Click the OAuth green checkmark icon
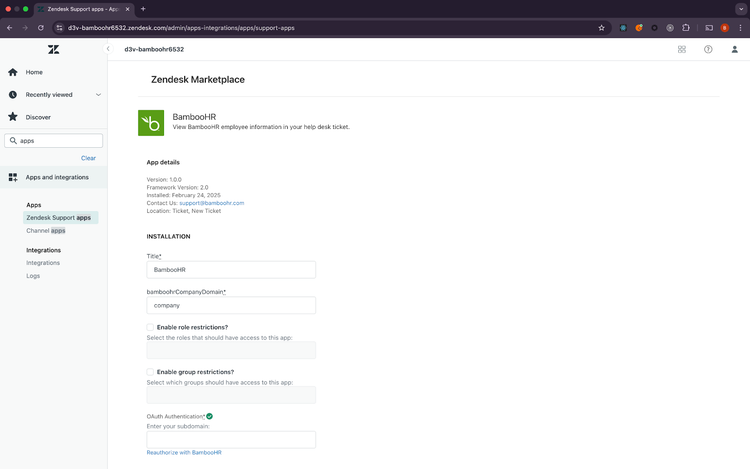This screenshot has width=750, height=469. click(x=210, y=416)
